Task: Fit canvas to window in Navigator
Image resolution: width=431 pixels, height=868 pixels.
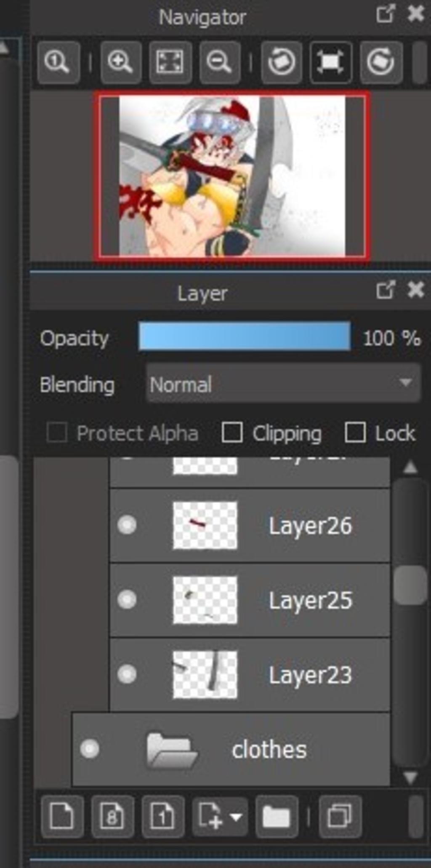Action: (170, 62)
